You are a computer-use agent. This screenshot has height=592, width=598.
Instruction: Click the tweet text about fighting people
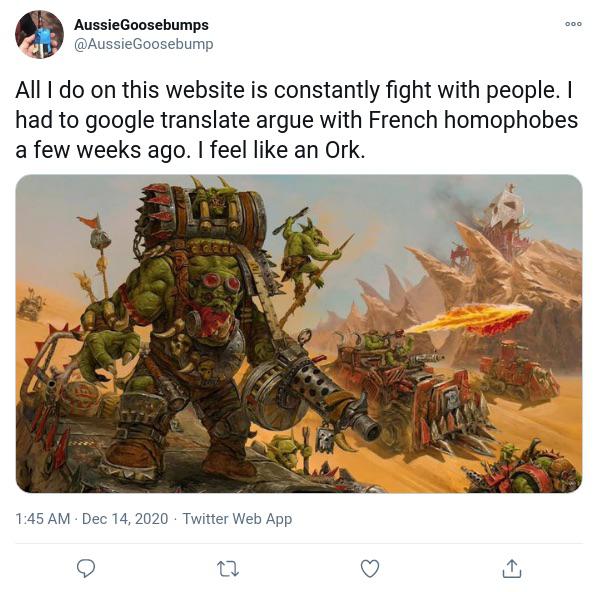tap(296, 120)
